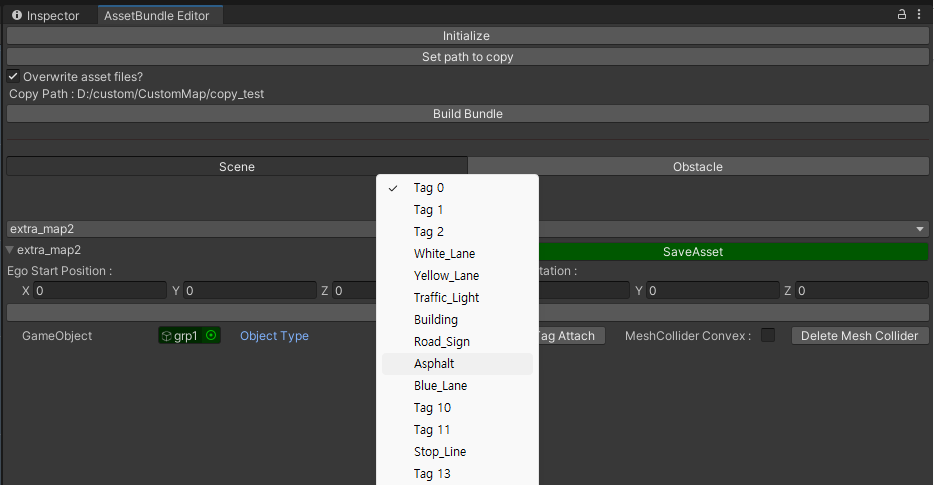Click the Build Bundle button
Viewport: 934px width, 485px height.
[467, 114]
